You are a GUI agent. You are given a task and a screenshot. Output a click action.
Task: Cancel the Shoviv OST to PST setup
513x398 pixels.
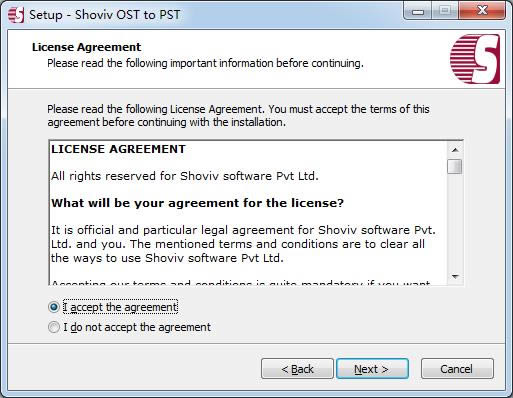[x=457, y=369]
